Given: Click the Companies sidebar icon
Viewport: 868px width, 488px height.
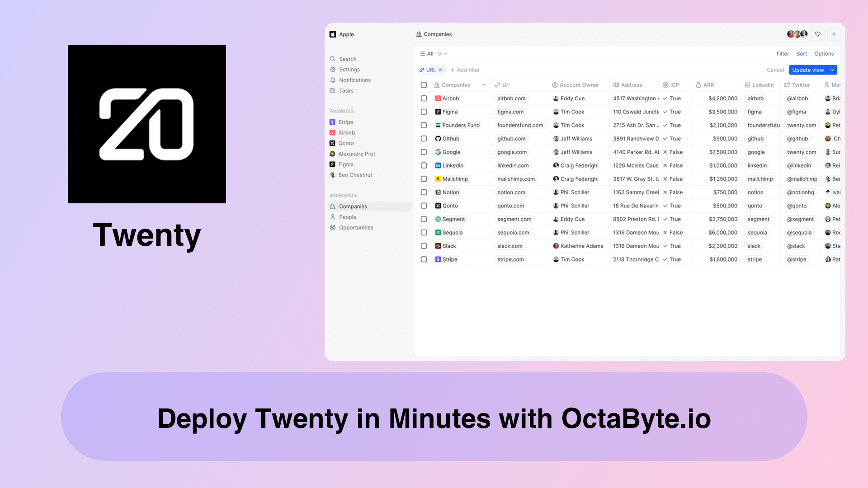Looking at the screenshot, I should click(x=333, y=206).
